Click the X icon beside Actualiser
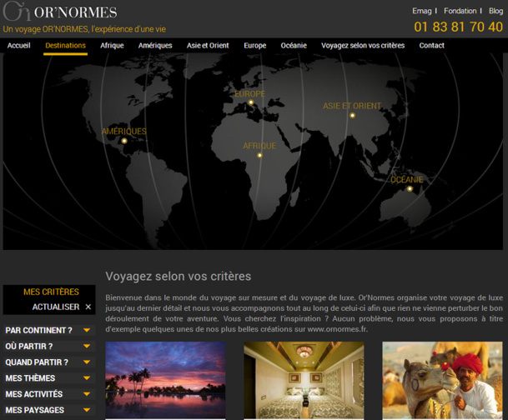 tap(88, 307)
